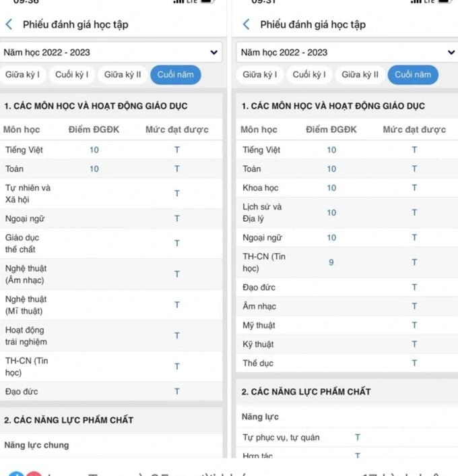This screenshot has height=476, width=458.
Task: Switch to right 'Giữa kỳ I' tab
Action: [261, 75]
